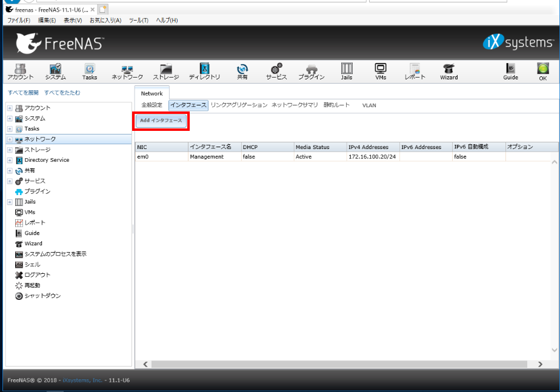This screenshot has width=560, height=392.
Task: Click the Add インタフェース button
Action: 161,121
